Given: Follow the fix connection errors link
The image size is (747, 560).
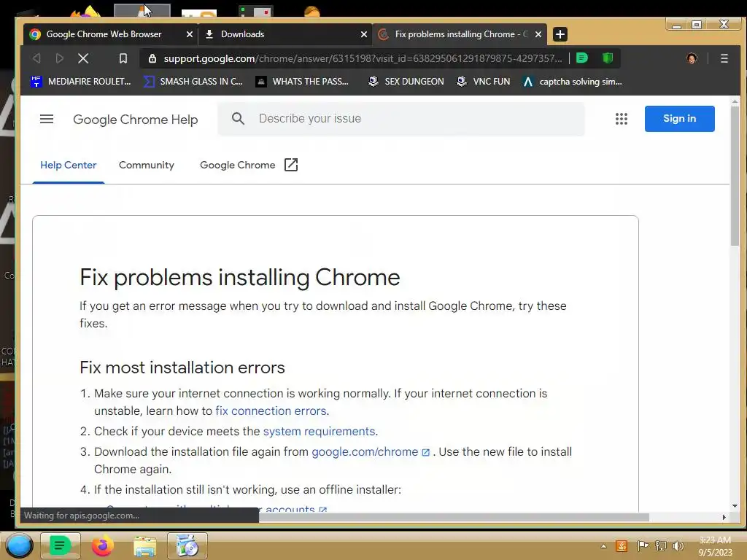Looking at the screenshot, I should click(271, 411).
